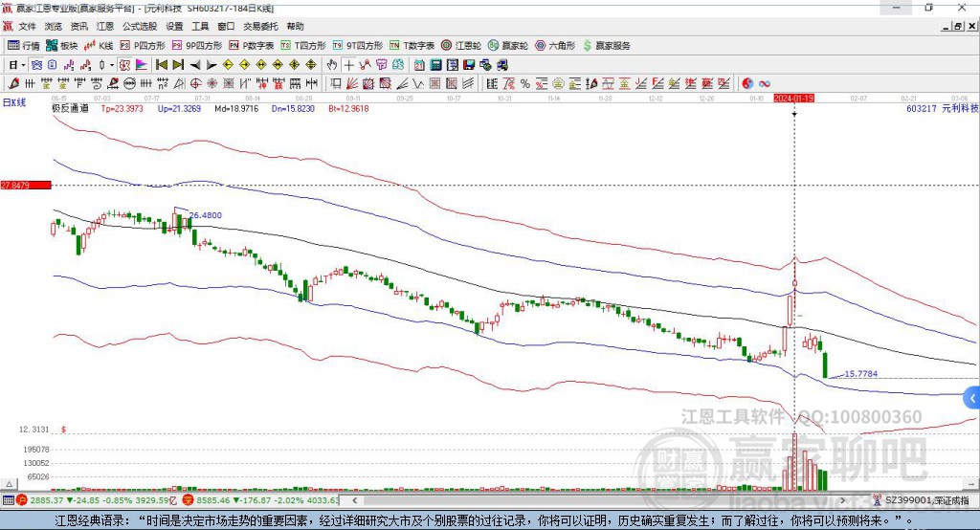980x530 pixels.
Task: Click the save floppy disk icon
Action: [x=469, y=65]
